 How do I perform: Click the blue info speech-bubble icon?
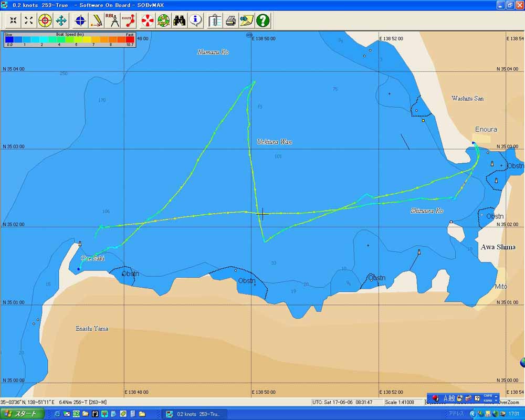(195, 21)
